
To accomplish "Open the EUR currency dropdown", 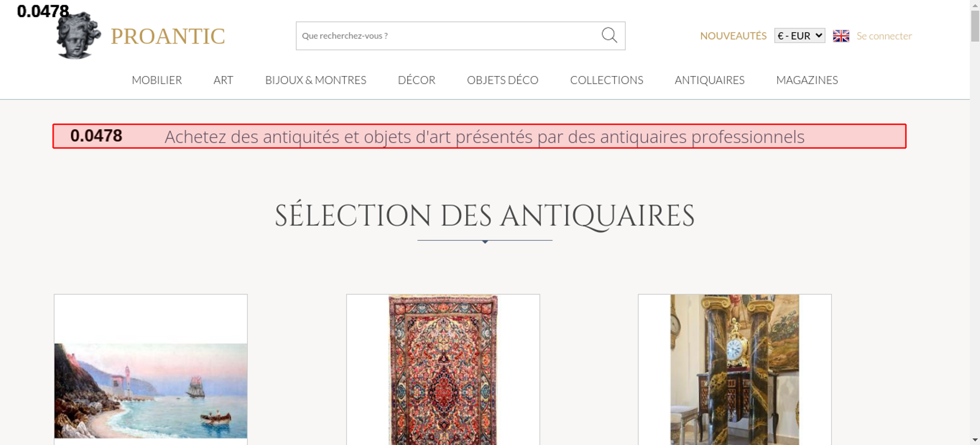I will click(799, 36).
